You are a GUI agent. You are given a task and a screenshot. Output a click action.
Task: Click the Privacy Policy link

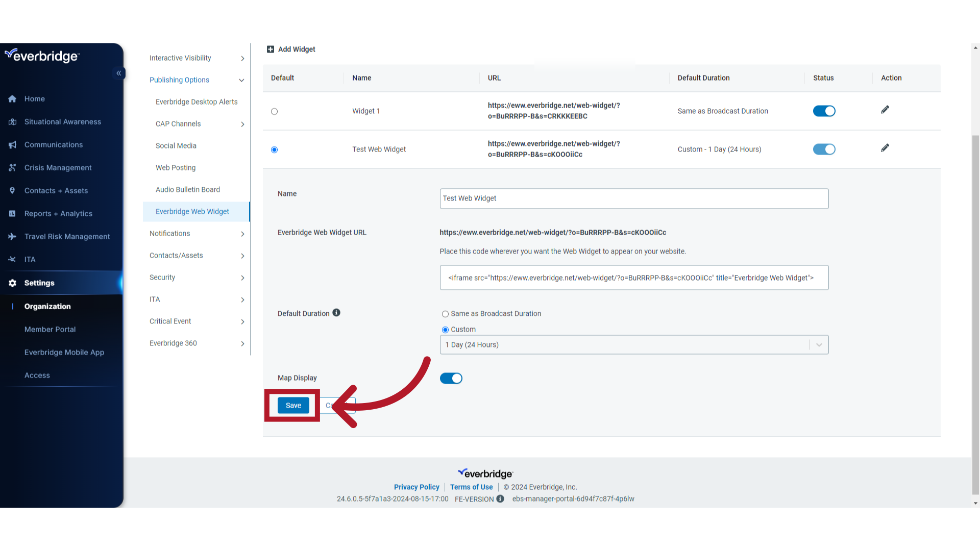(x=416, y=487)
